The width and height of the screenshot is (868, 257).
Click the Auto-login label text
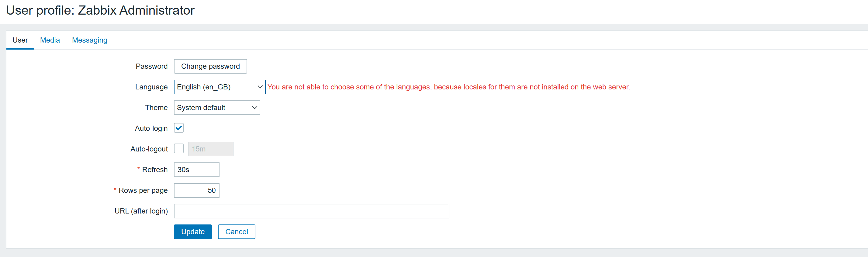coord(151,128)
